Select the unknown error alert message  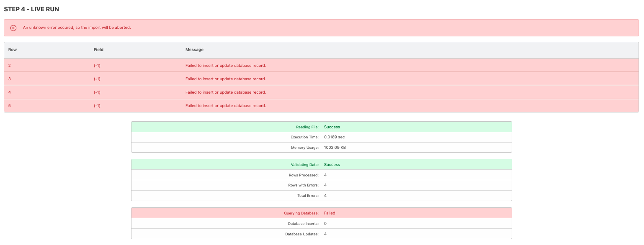[x=77, y=28]
